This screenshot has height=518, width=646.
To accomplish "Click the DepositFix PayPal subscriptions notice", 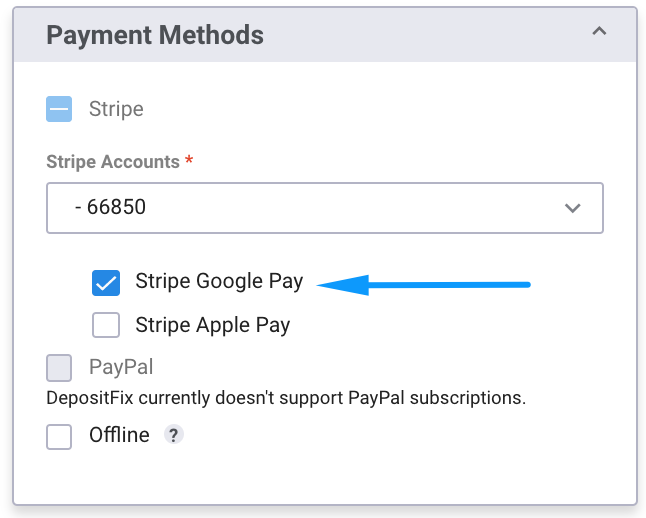I will [x=286, y=397].
